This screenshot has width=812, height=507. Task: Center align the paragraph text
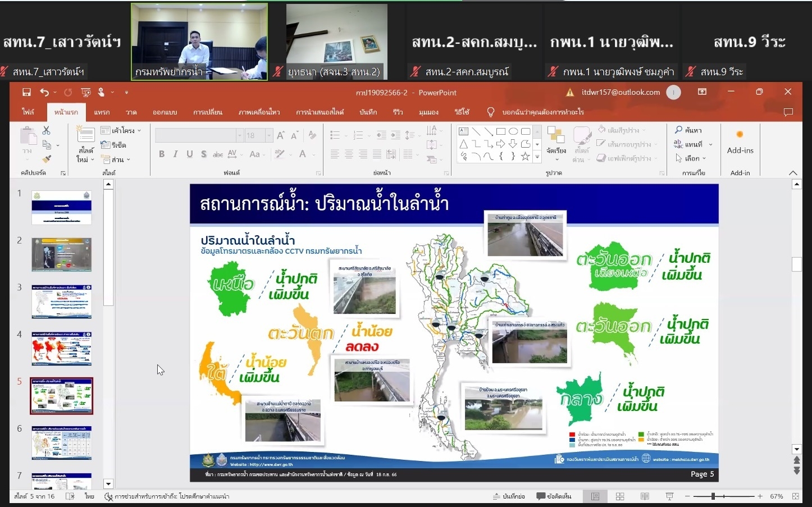pyautogui.click(x=349, y=154)
